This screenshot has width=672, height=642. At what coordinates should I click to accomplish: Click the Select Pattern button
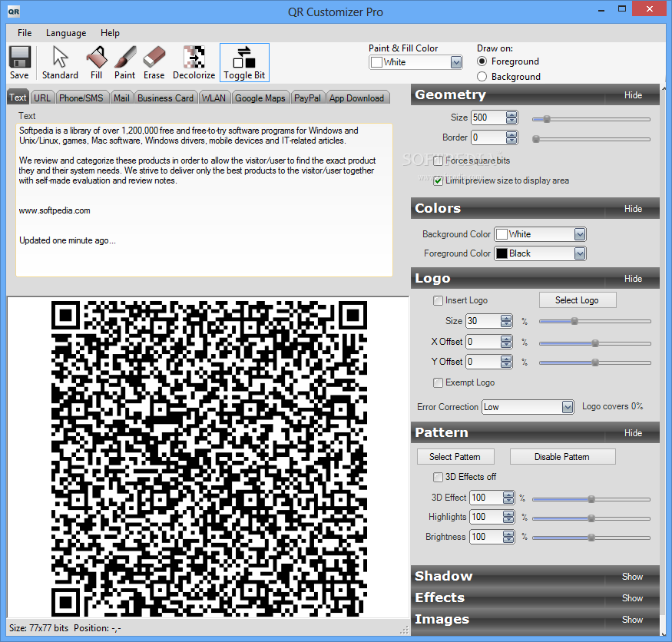coord(455,457)
